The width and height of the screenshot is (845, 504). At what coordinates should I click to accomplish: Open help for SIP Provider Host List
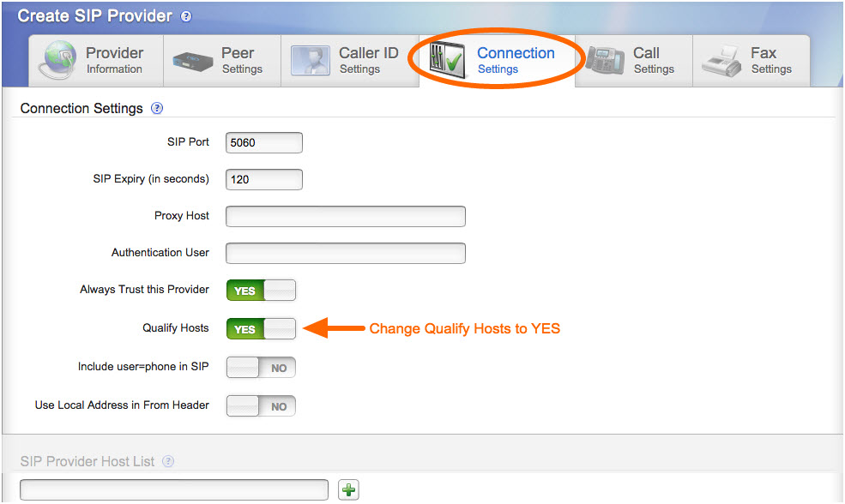tap(168, 461)
